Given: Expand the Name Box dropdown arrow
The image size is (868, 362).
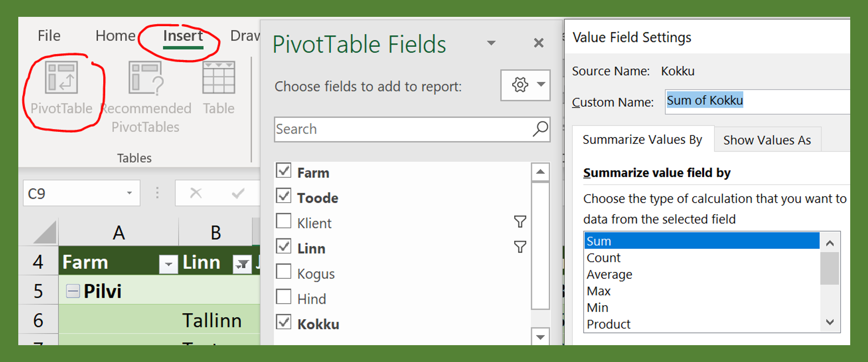Looking at the screenshot, I should click(x=129, y=194).
